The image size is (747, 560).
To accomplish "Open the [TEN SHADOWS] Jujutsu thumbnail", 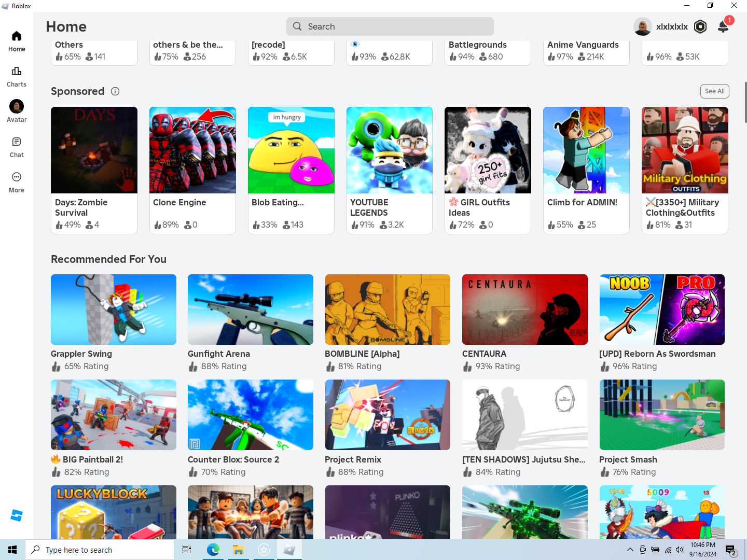I will tap(525, 415).
